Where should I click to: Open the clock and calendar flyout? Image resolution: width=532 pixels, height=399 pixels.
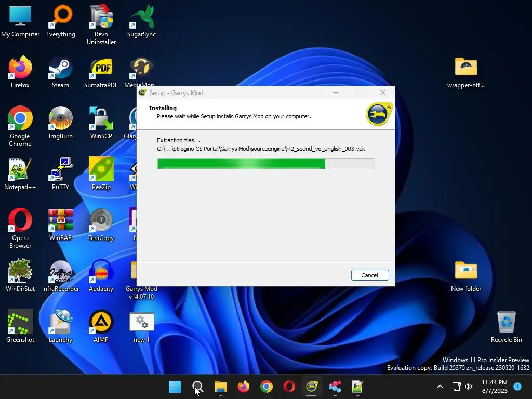[495, 387]
